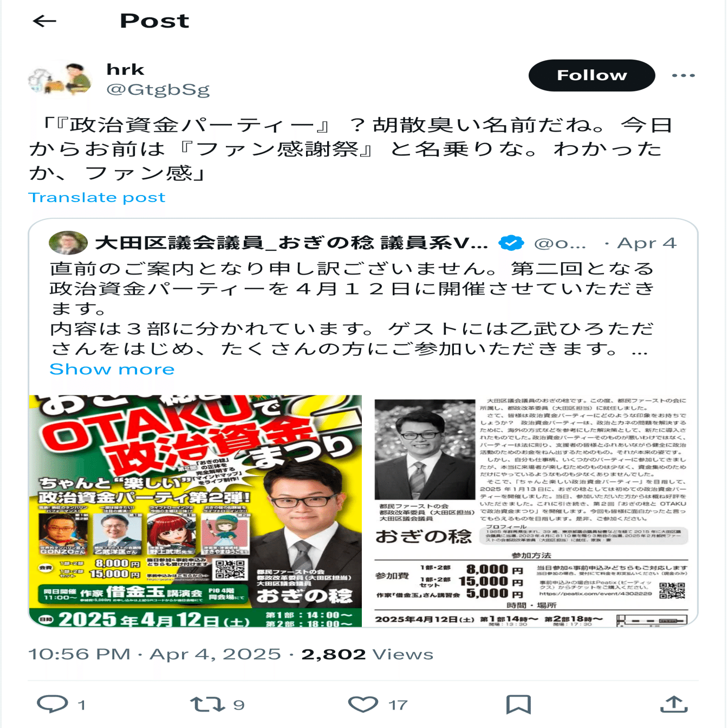Open the three-dot more options menu
The image size is (728, 728).
pos(683,75)
